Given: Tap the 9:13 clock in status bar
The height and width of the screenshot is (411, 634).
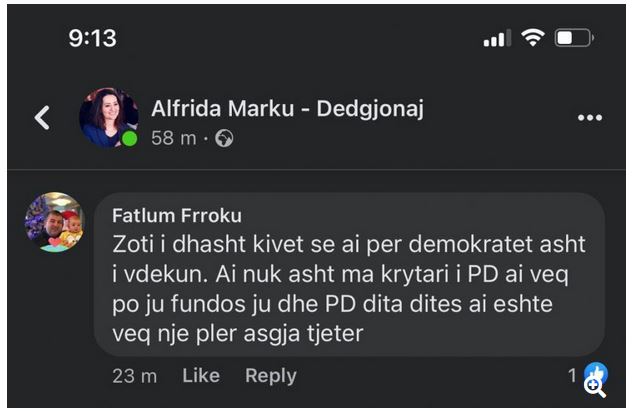Looking at the screenshot, I should pos(92,38).
